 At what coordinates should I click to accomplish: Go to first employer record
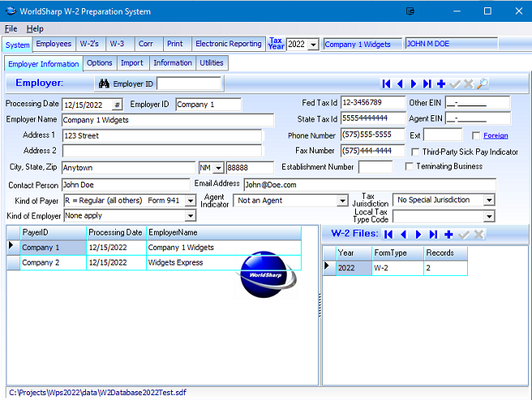(386, 84)
